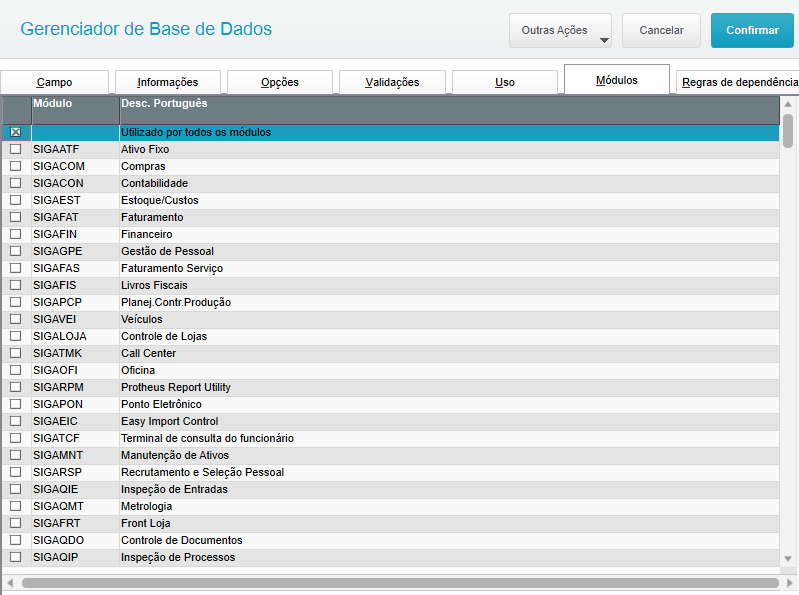Tick the SIGAFIS Livros Fiscais checkbox
Image resolution: width=799 pixels, height=595 pixels.
(x=16, y=285)
